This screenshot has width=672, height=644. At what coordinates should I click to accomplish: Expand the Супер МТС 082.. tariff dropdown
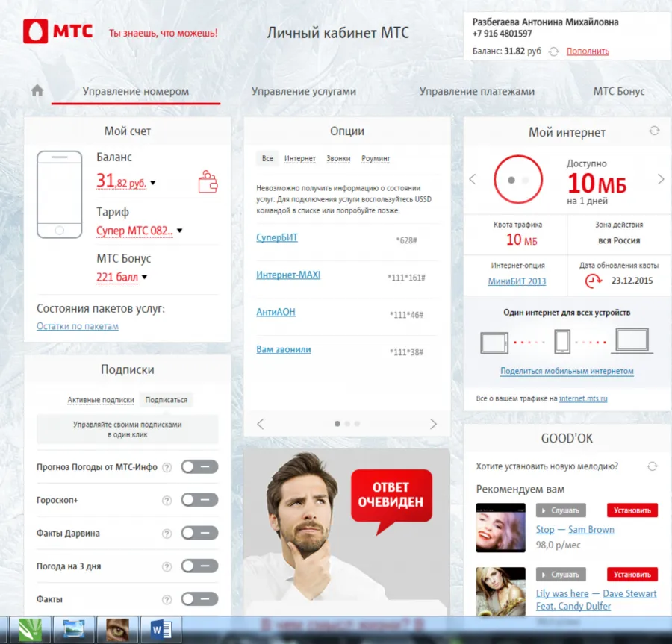coord(179,231)
